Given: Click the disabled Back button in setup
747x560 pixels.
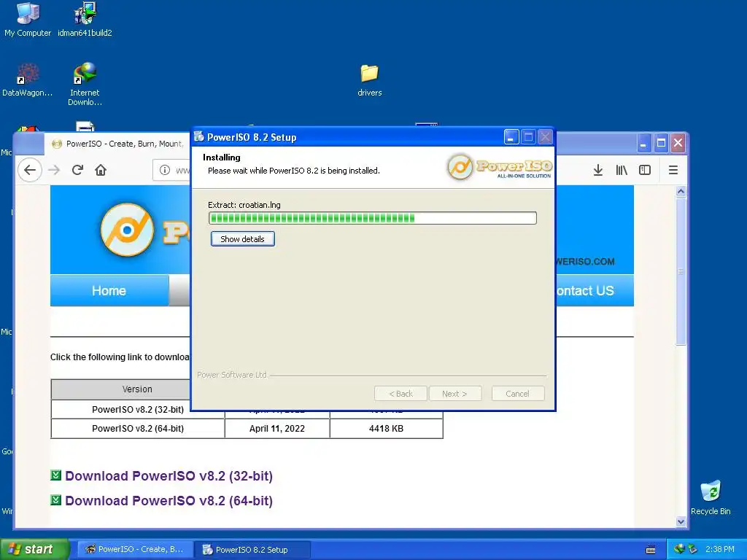Looking at the screenshot, I should click(x=400, y=394).
